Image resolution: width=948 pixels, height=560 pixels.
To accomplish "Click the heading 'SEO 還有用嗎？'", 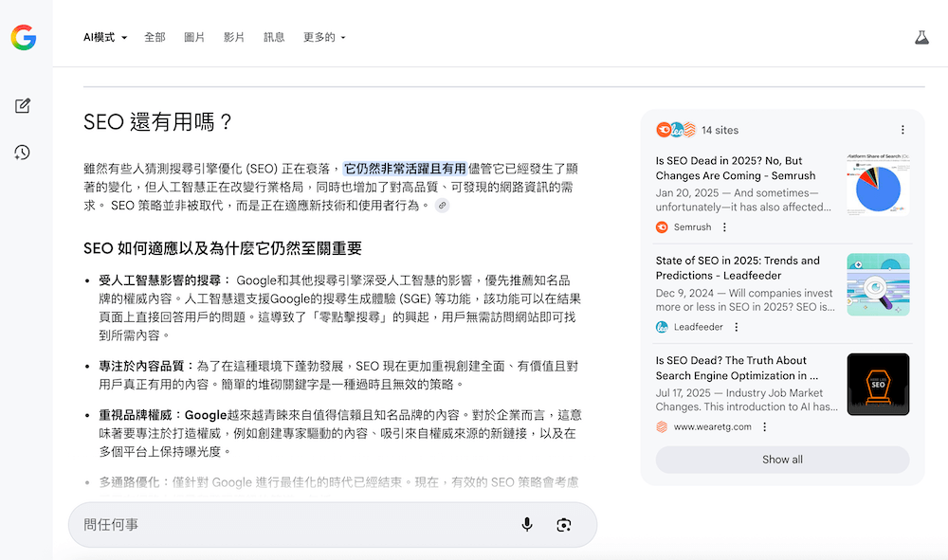I will tap(157, 122).
